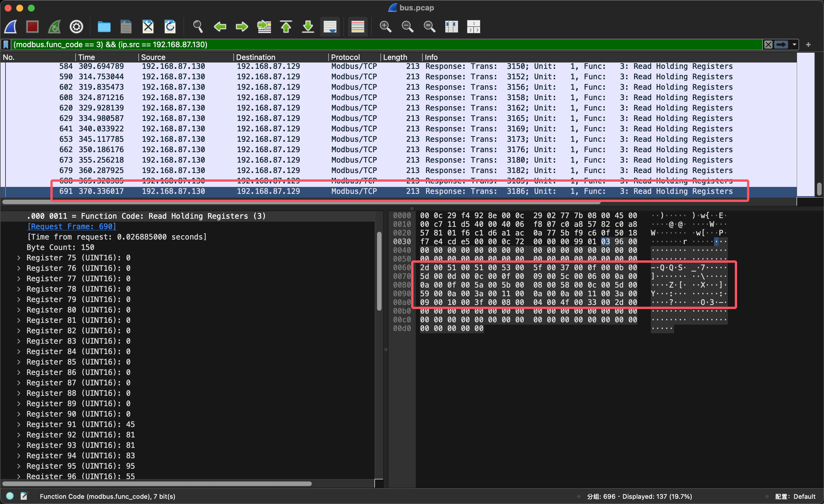Open a capture file folder icon
Image resolution: width=824 pixels, height=504 pixels.
click(x=104, y=27)
